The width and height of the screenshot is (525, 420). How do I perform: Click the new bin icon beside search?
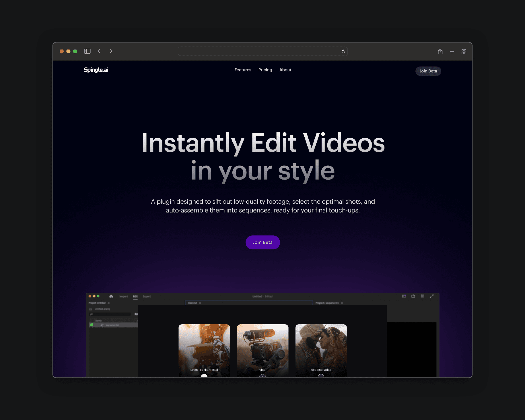[x=136, y=314]
